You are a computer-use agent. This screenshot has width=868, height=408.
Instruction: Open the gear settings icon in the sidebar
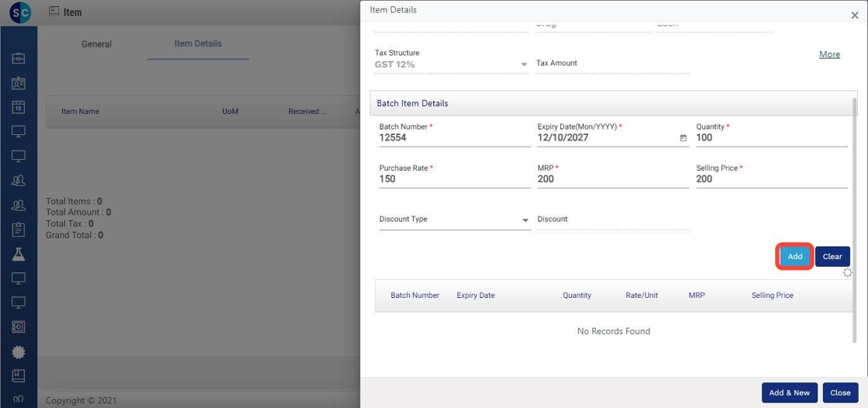click(x=19, y=352)
